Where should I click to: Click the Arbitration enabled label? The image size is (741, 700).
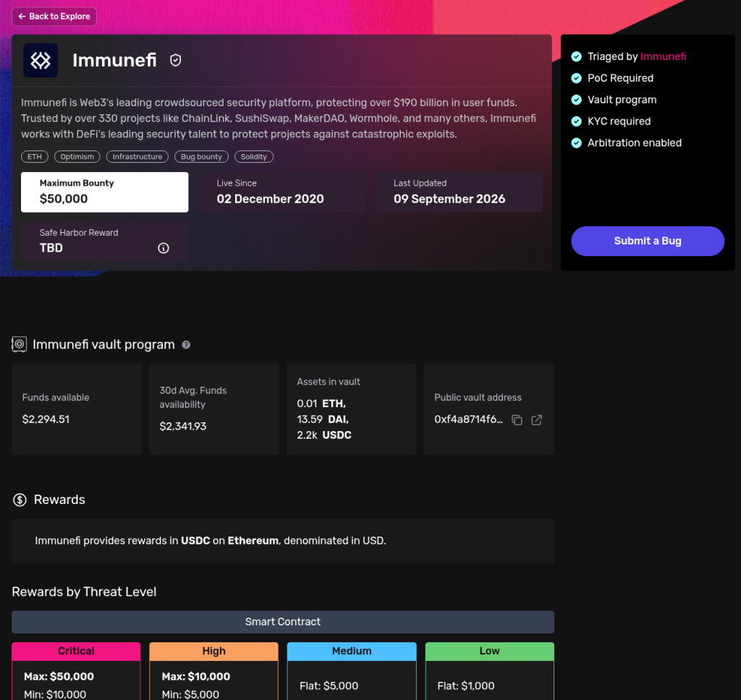point(635,142)
